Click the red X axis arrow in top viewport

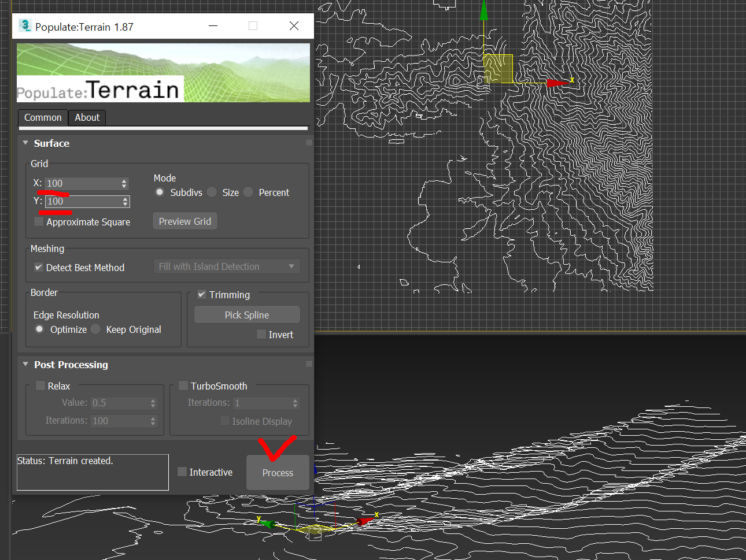point(557,83)
